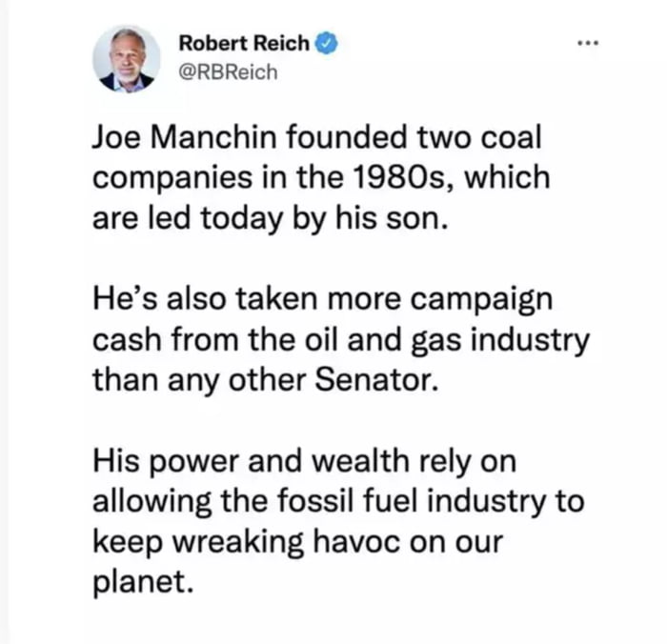This screenshot has width=667, height=644.
Task: Click the word "cash" in second paragraph
Action: (121, 340)
